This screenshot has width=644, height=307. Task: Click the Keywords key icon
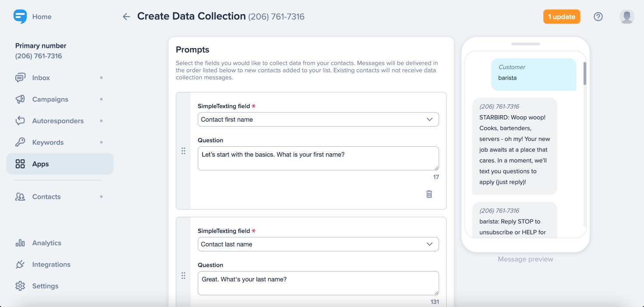pos(21,142)
